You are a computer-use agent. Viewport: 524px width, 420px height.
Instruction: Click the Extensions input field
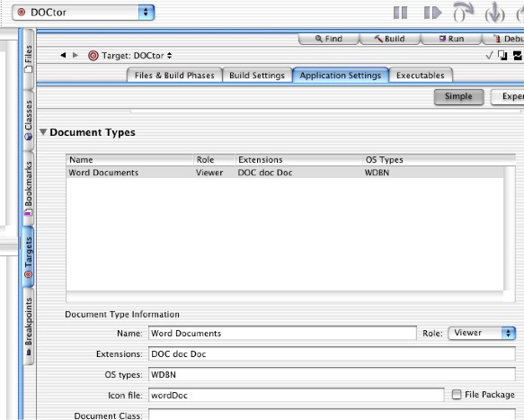pos(332,353)
